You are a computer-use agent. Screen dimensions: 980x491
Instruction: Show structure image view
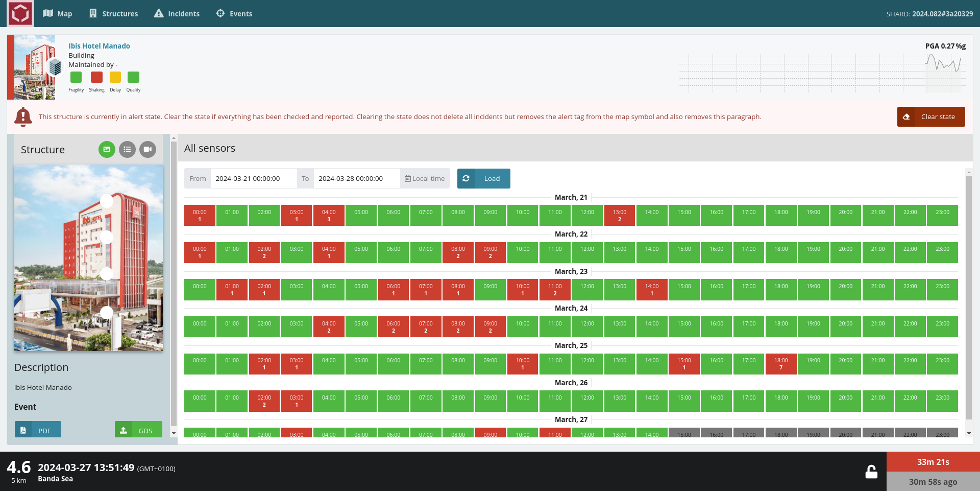pyautogui.click(x=107, y=149)
